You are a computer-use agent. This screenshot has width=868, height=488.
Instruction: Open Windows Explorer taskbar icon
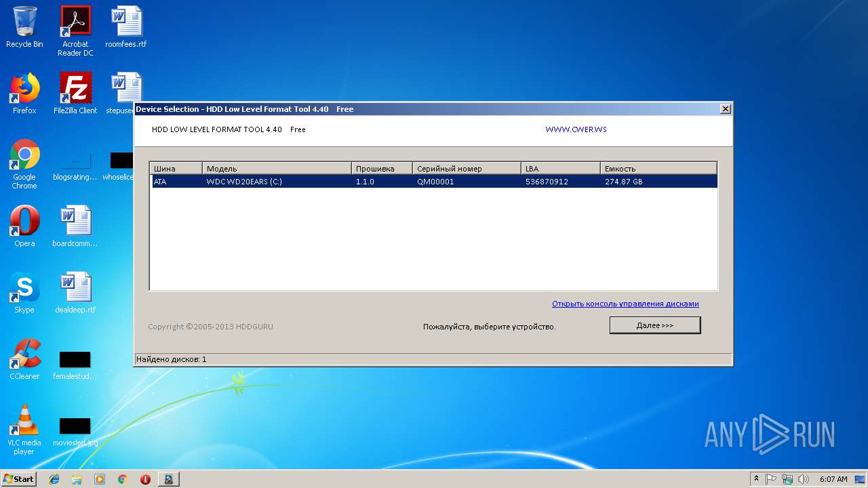[x=77, y=479]
